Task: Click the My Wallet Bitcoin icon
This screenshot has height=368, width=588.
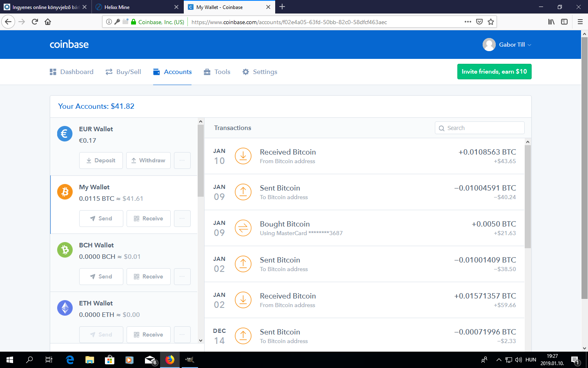Action: (x=65, y=192)
